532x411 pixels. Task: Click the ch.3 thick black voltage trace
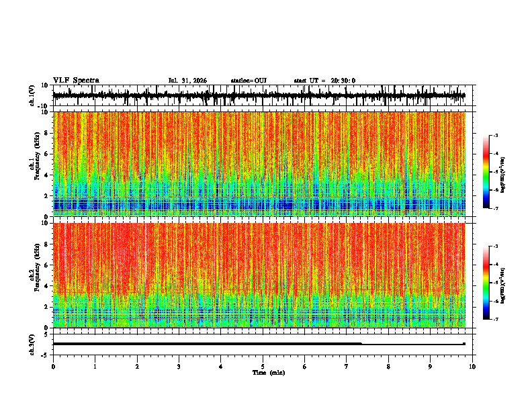coord(207,344)
